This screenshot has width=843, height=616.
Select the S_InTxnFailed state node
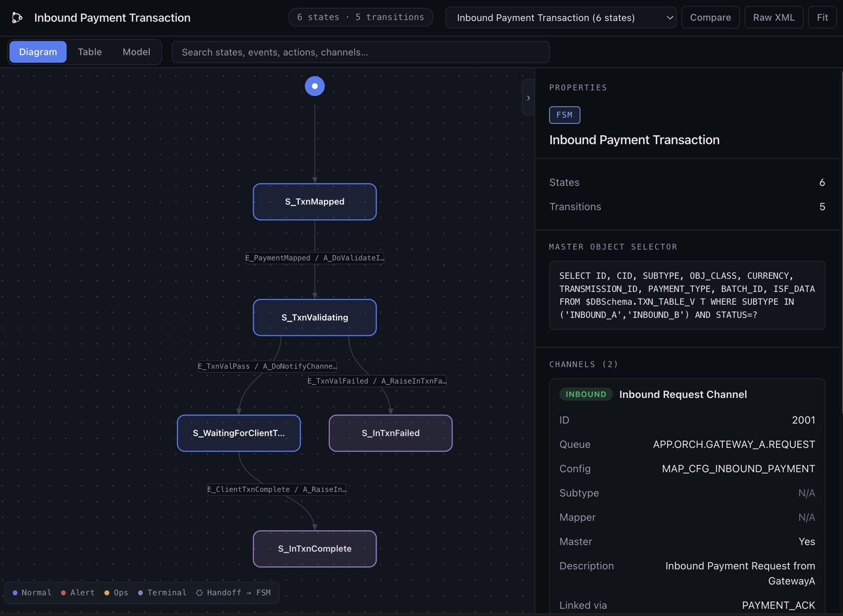click(390, 433)
